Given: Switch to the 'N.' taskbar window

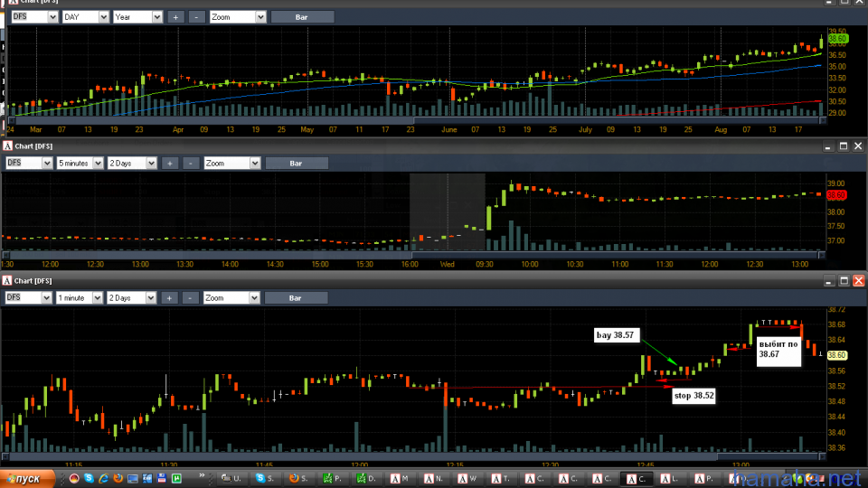Looking at the screenshot, I should (x=434, y=479).
